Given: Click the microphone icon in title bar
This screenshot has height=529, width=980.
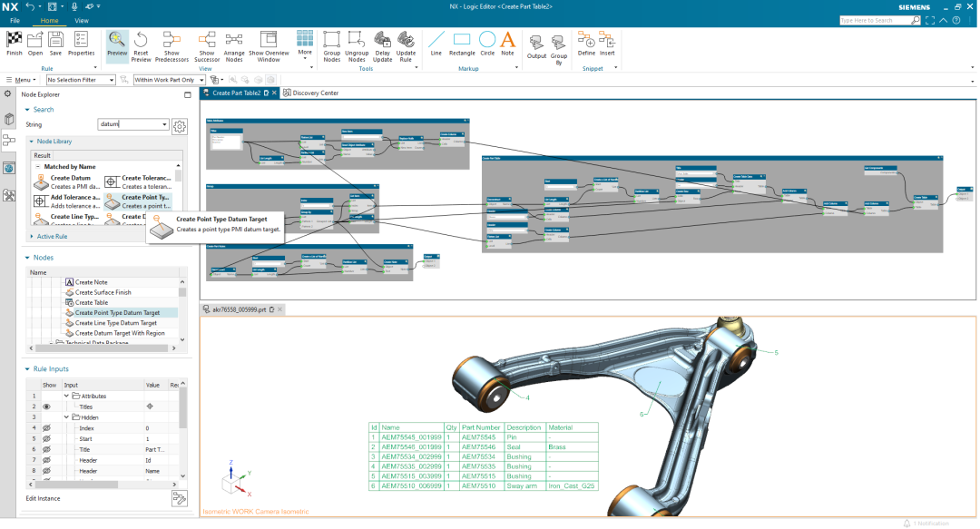Looking at the screenshot, I should pyautogui.click(x=73, y=6).
